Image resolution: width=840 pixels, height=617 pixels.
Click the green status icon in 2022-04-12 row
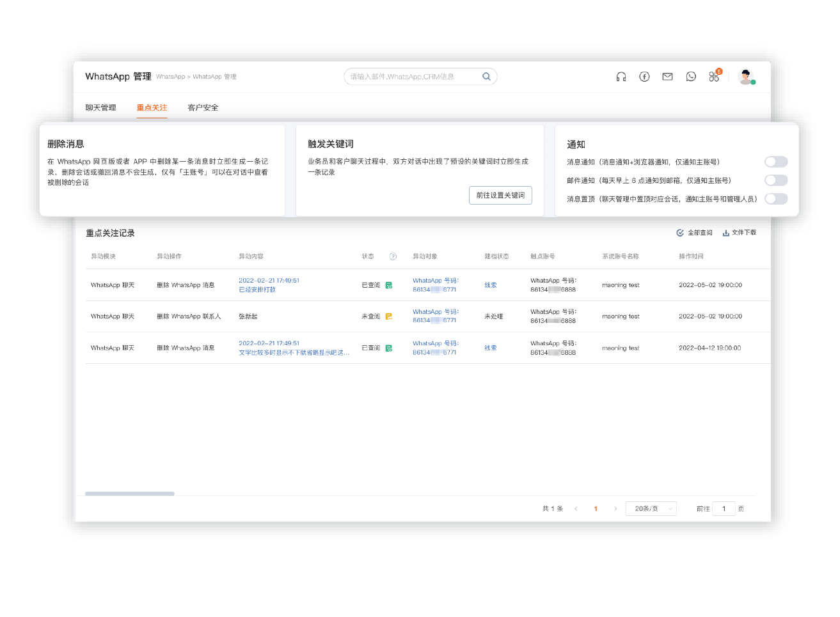388,348
